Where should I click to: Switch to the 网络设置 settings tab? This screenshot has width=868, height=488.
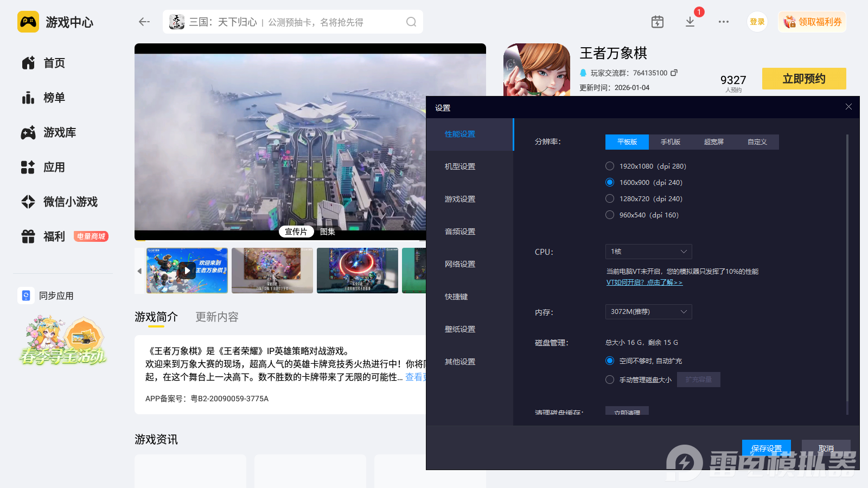[470, 264]
